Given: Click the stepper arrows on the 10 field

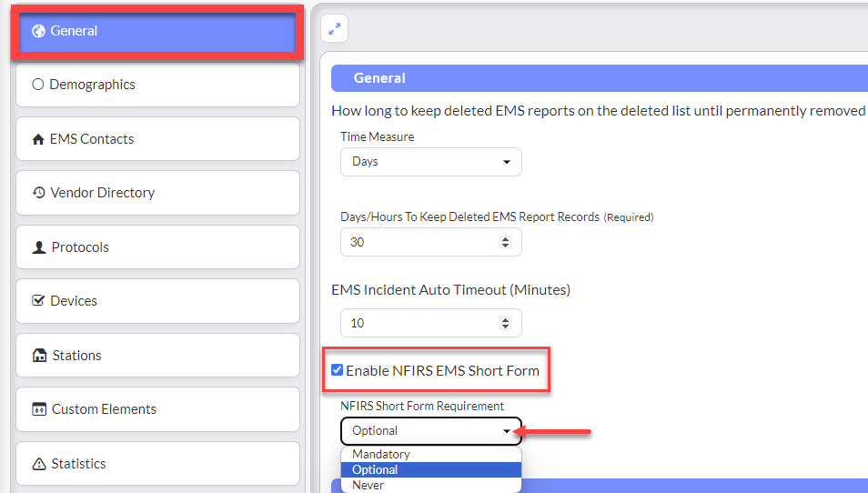Looking at the screenshot, I should (x=505, y=323).
